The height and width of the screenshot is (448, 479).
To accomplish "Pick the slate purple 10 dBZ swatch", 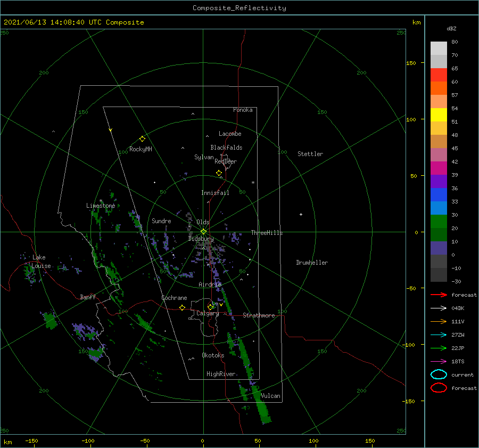I will click(x=439, y=248).
